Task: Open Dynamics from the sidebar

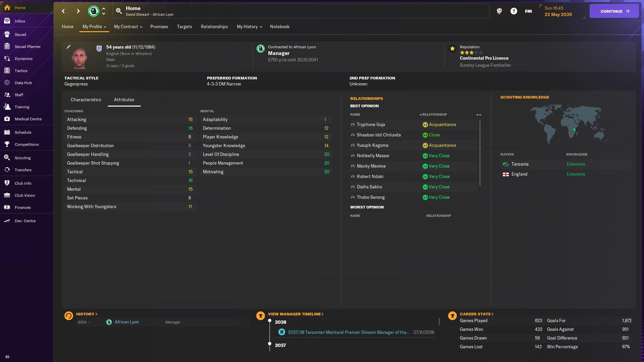Action: point(23,59)
